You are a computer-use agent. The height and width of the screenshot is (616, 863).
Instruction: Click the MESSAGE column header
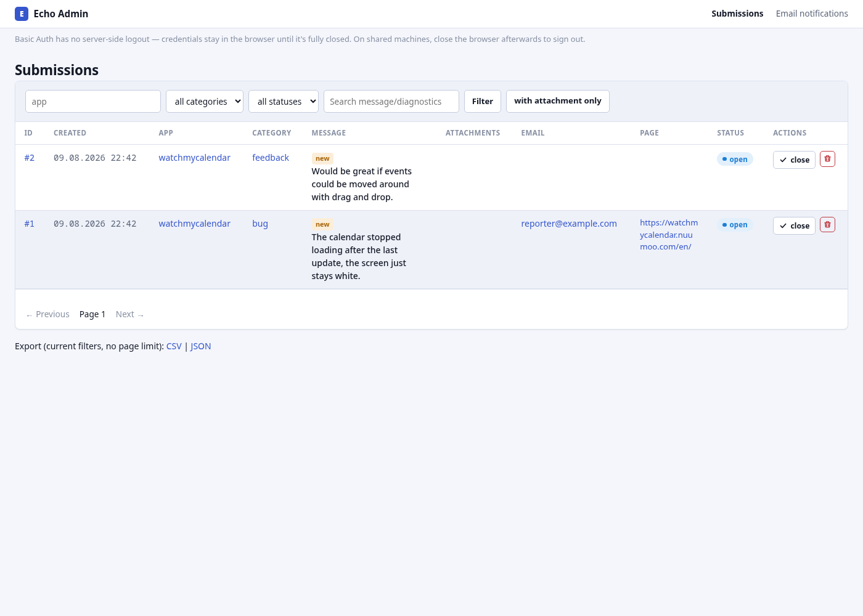329,133
